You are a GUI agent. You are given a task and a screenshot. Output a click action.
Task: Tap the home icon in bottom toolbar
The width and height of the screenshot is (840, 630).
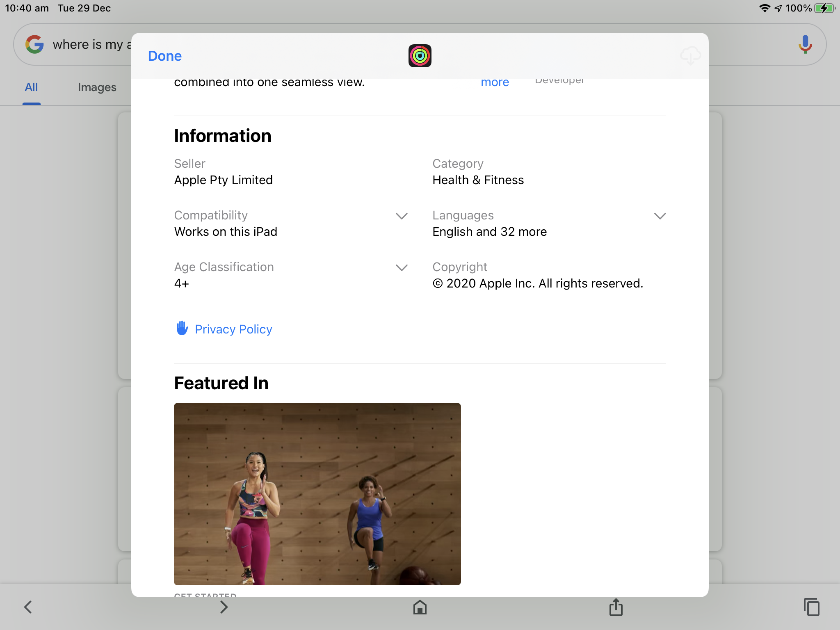tap(420, 607)
